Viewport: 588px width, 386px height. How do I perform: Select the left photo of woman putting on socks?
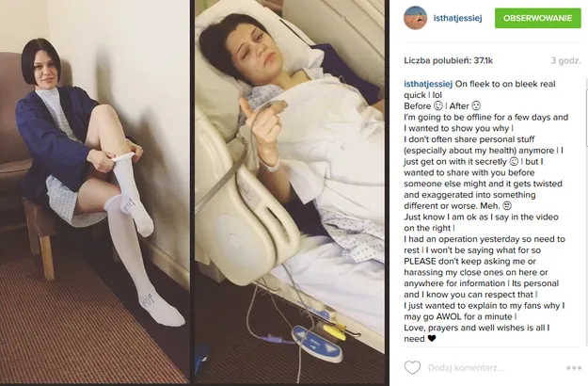pos(94,192)
